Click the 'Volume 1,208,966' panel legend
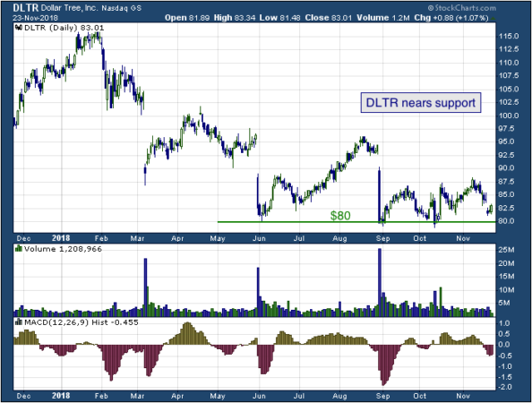Screen dimensions: 532x403 [63, 249]
